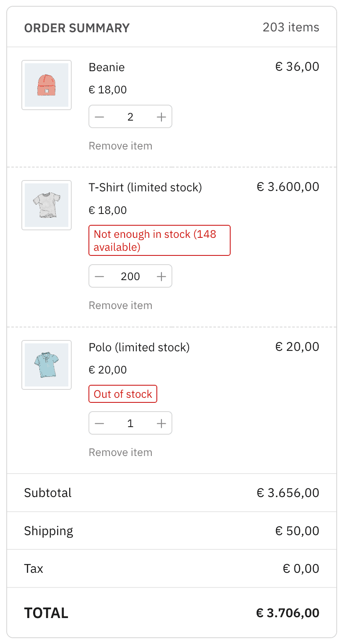Click the ORDER SUMMARY heading

click(x=77, y=28)
